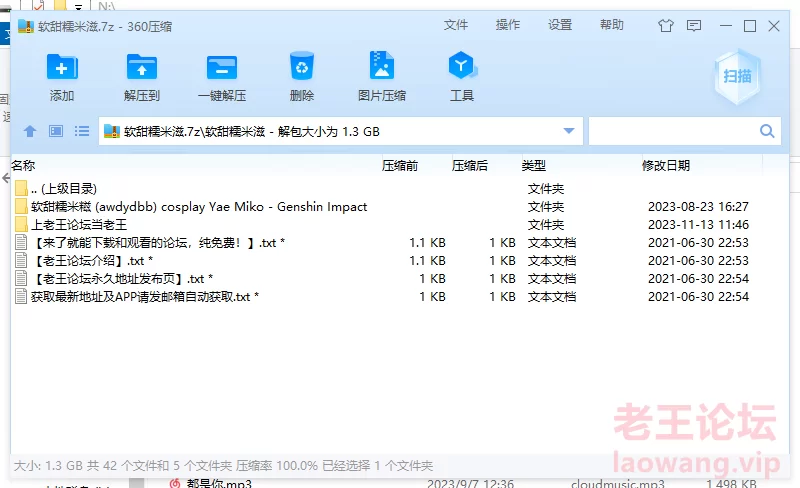The width and height of the screenshot is (800, 488).
Task: Open the 设置 menu
Action: (560, 25)
